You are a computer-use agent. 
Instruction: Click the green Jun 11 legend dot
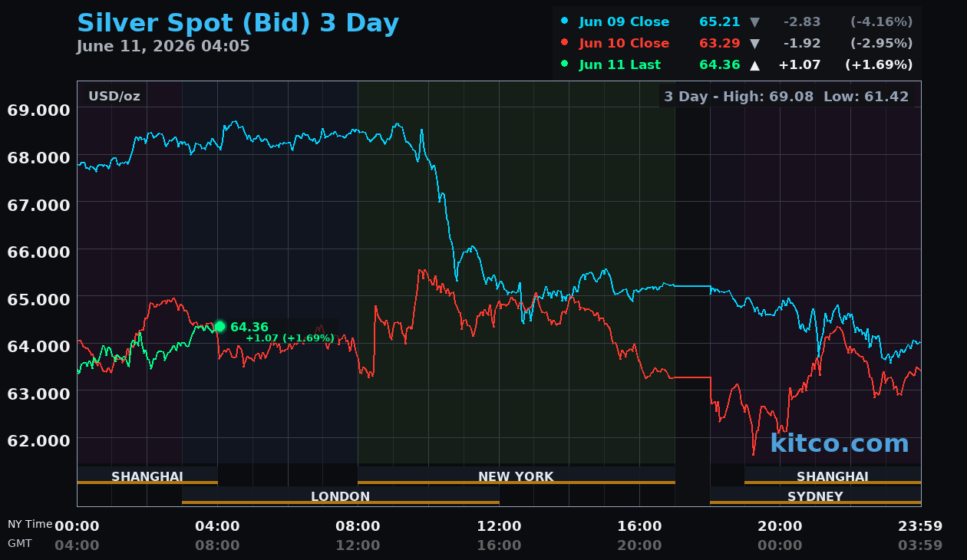[565, 64]
